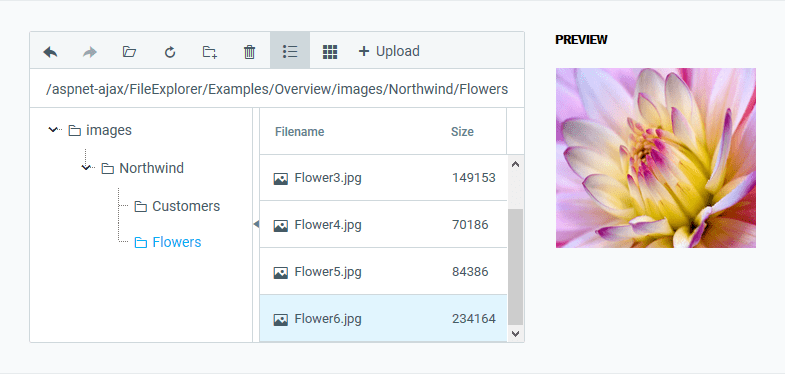The height and width of the screenshot is (374, 785).
Task: Select the Flower6.jpg file
Action: (383, 318)
